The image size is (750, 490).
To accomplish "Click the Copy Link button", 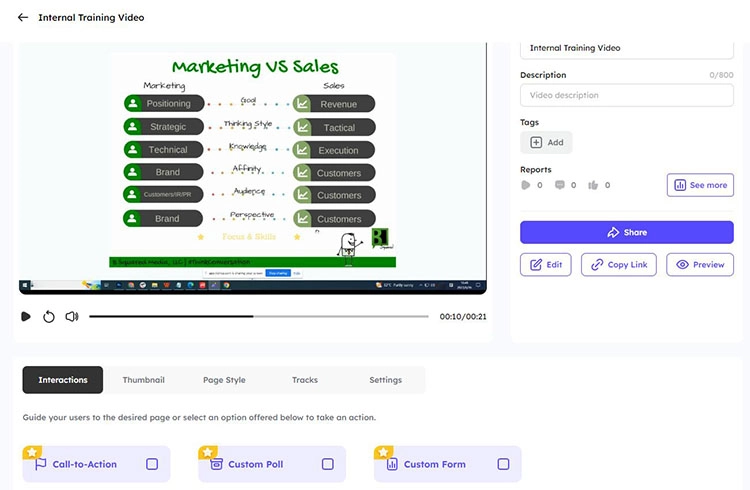I will click(x=620, y=265).
